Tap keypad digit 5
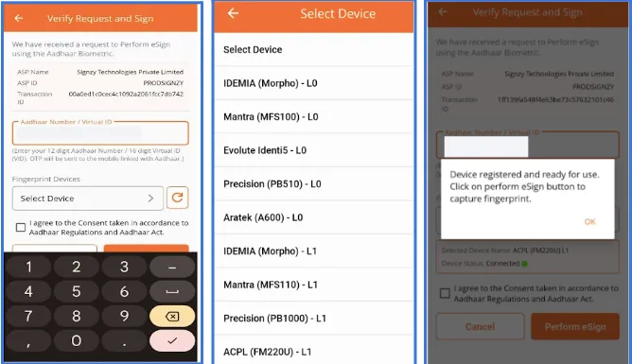Image resolution: width=632 pixels, height=364 pixels. point(77,291)
